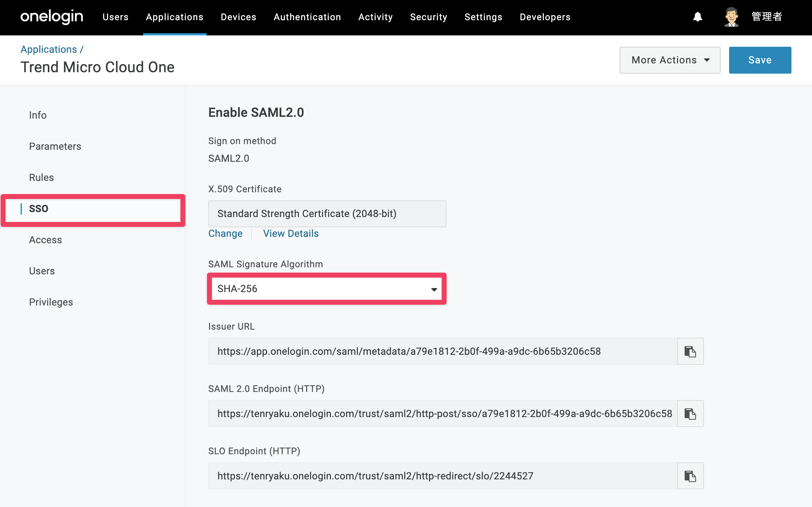Click the Change certificate link
The width and height of the screenshot is (812, 507).
tap(225, 234)
